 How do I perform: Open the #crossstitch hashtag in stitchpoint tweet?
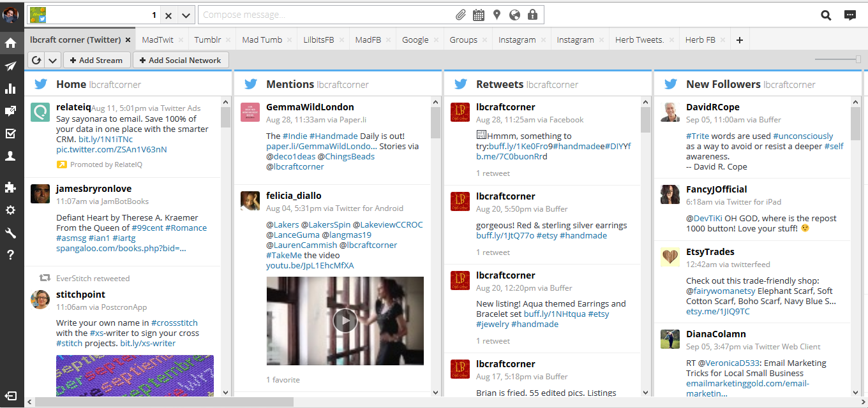pos(174,323)
